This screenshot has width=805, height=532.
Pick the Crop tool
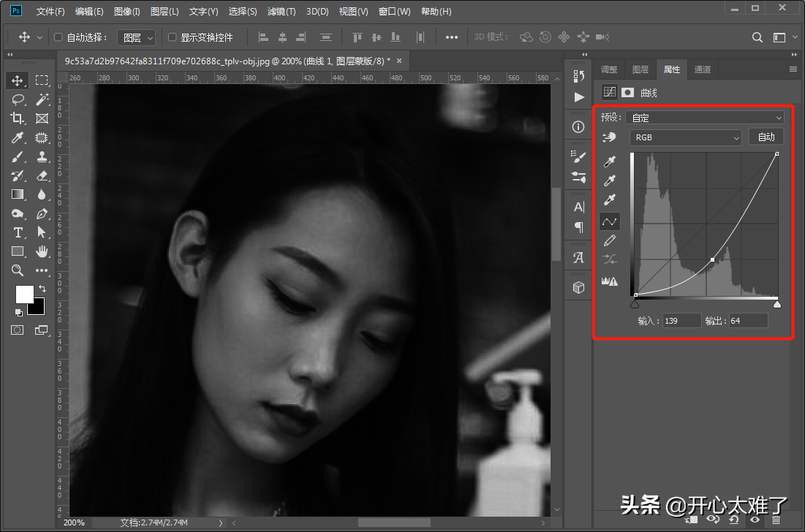click(18, 118)
